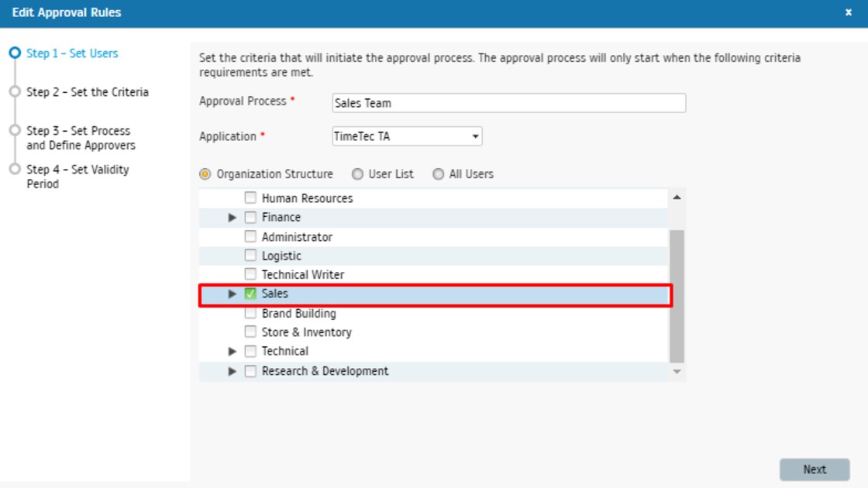868x488 pixels.
Task: Go to Step 2 – Set the Criteria
Action: (x=87, y=92)
